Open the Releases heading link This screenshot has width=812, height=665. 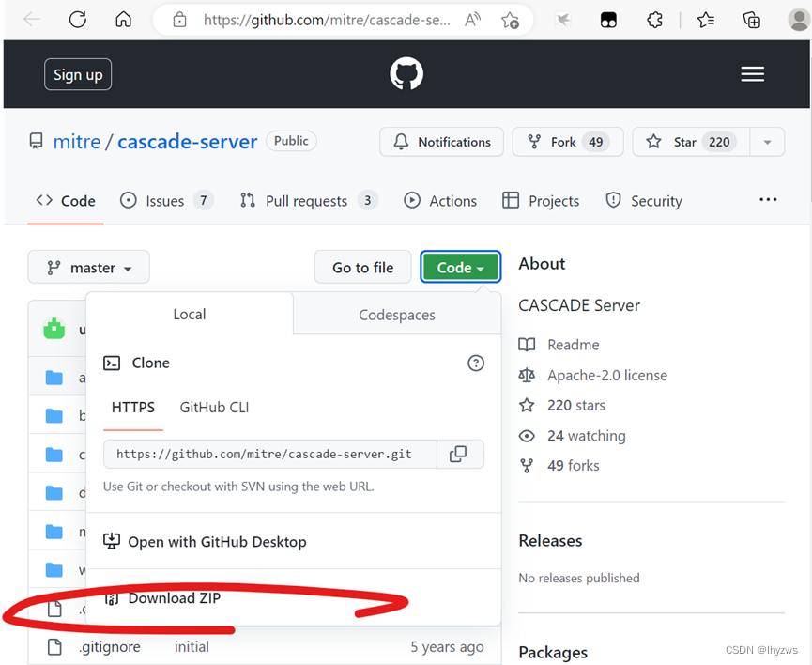pyautogui.click(x=550, y=541)
